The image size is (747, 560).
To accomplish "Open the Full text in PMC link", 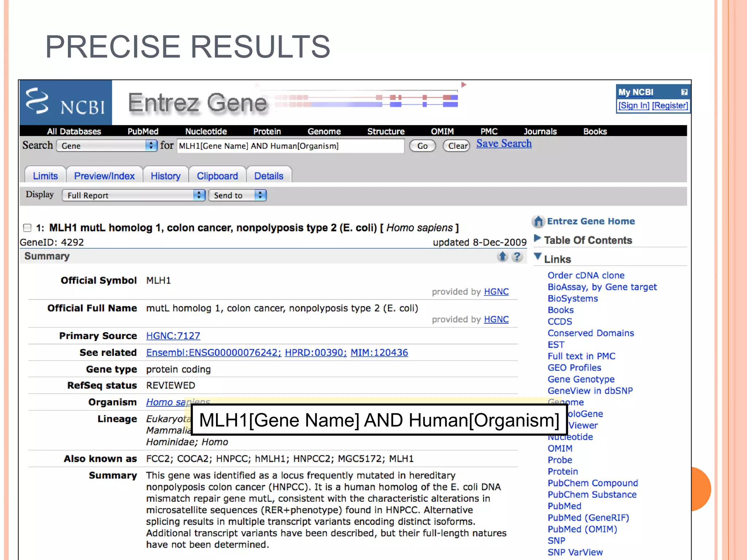I will point(581,356).
